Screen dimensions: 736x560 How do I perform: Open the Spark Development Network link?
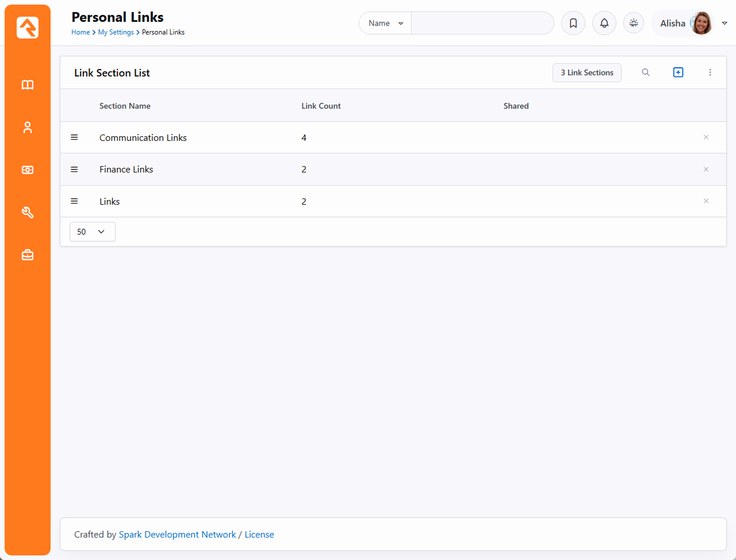[177, 535]
